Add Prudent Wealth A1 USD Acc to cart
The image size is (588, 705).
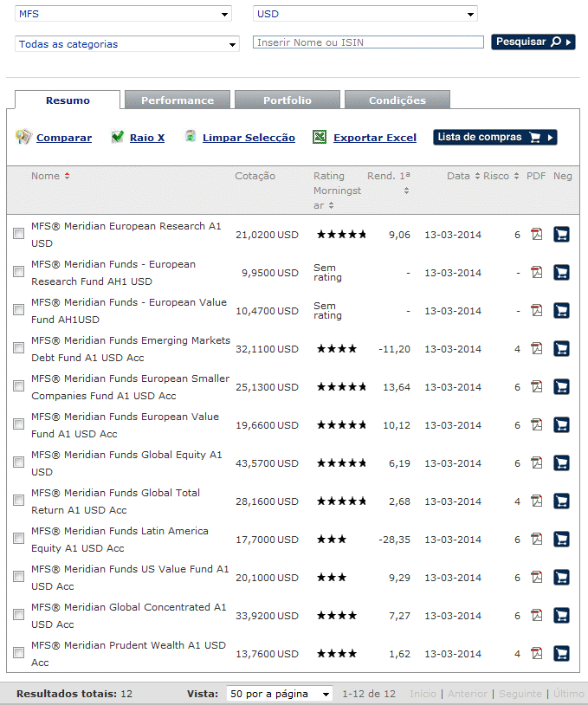(561, 653)
